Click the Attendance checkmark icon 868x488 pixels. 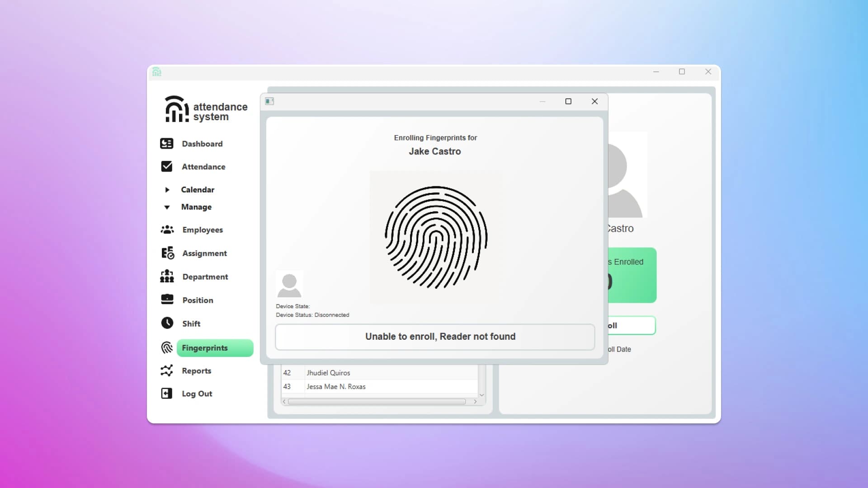(166, 166)
